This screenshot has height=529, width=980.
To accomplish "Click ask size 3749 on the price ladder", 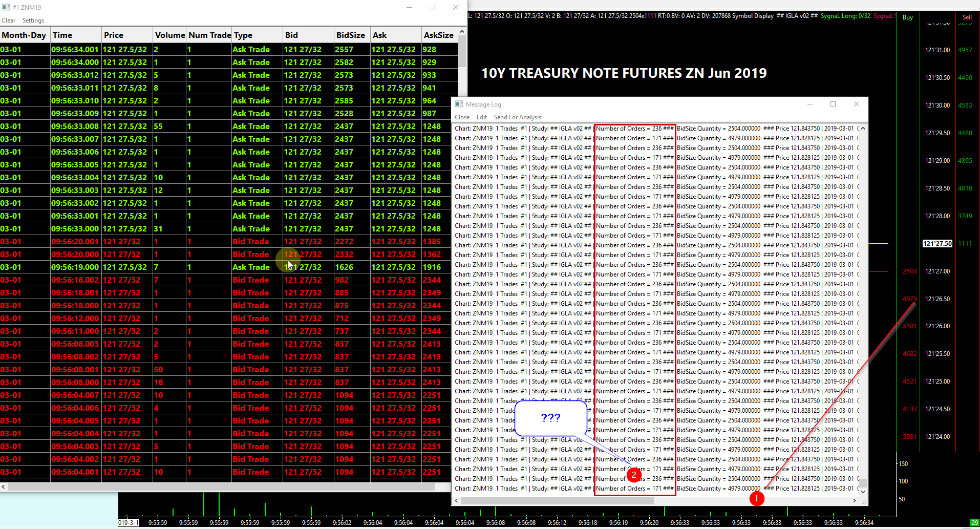I will click(x=965, y=216).
